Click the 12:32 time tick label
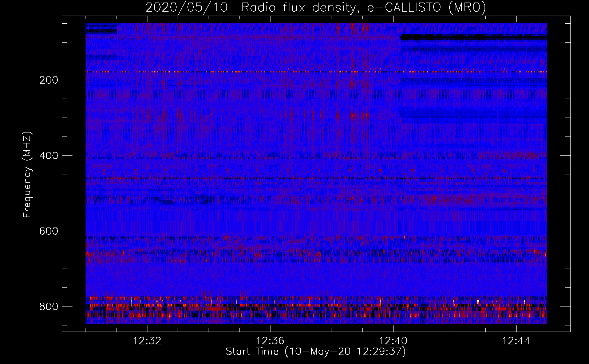Viewport: 589px width, 364px height. tap(147, 341)
